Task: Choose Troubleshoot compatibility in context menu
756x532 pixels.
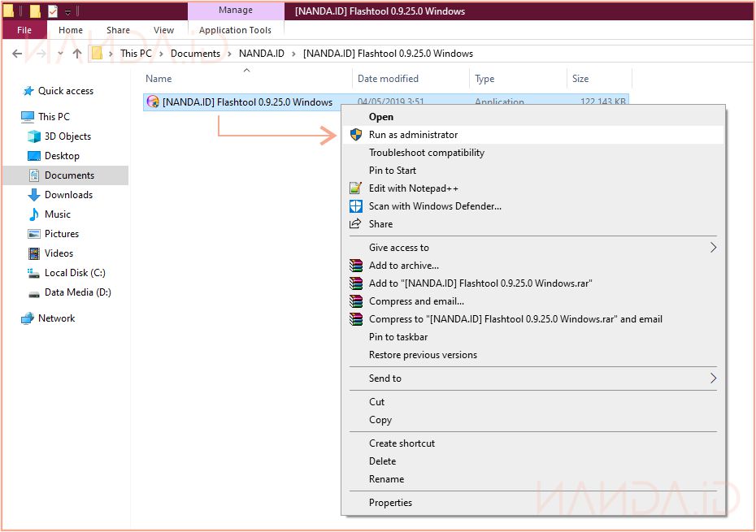Action: (426, 153)
